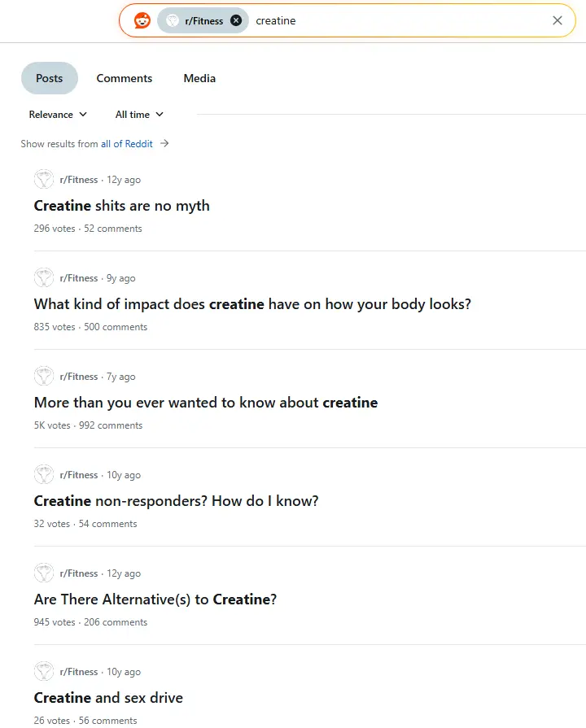Open the Relevance sort dropdown

(58, 115)
